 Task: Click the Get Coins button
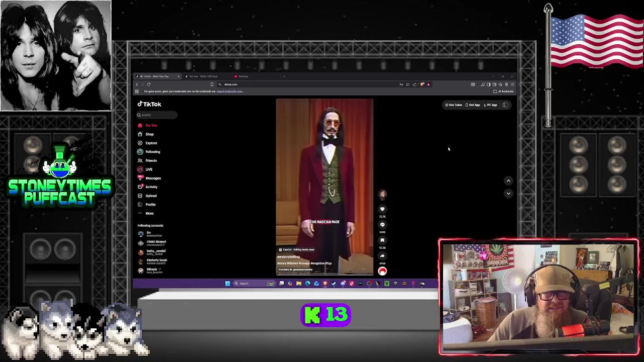[454, 105]
